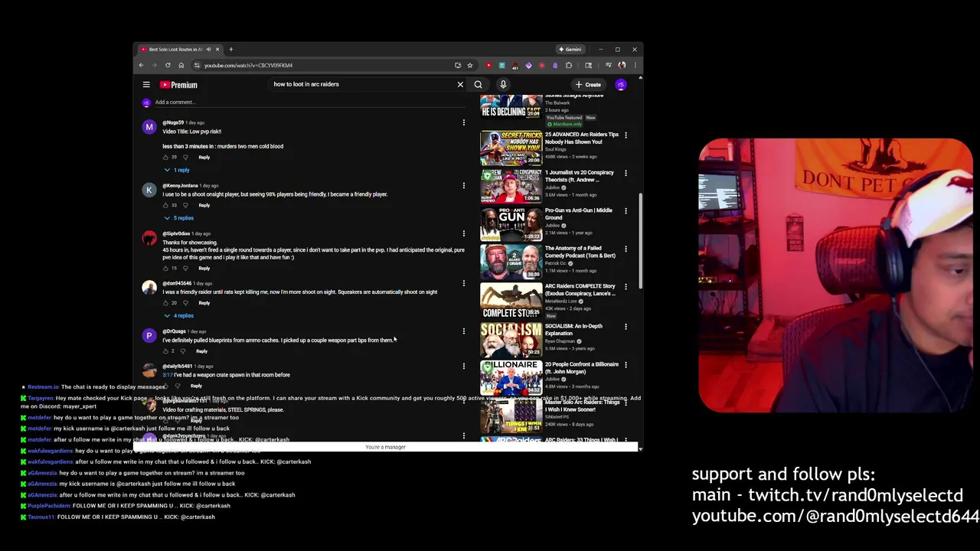Screen dimensions: 980x551
Task: Reply to the @KennyJordana comment
Action: pyautogui.click(x=204, y=206)
